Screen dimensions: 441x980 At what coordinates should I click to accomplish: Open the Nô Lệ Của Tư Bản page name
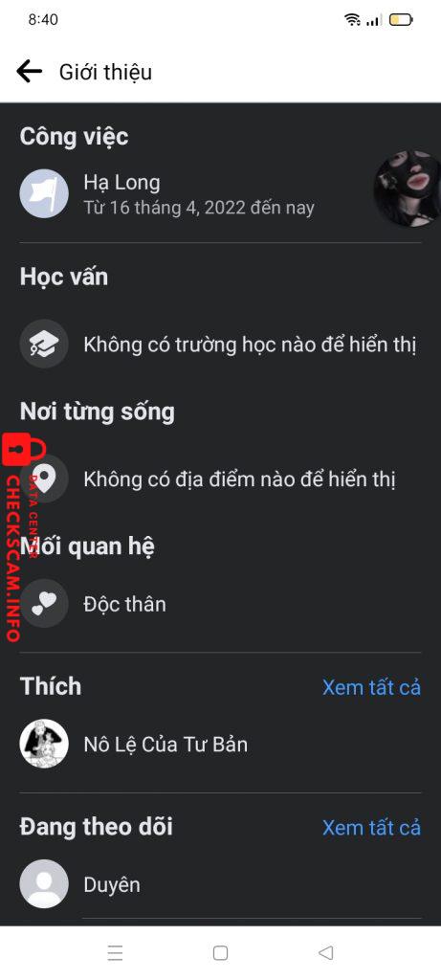(x=165, y=745)
